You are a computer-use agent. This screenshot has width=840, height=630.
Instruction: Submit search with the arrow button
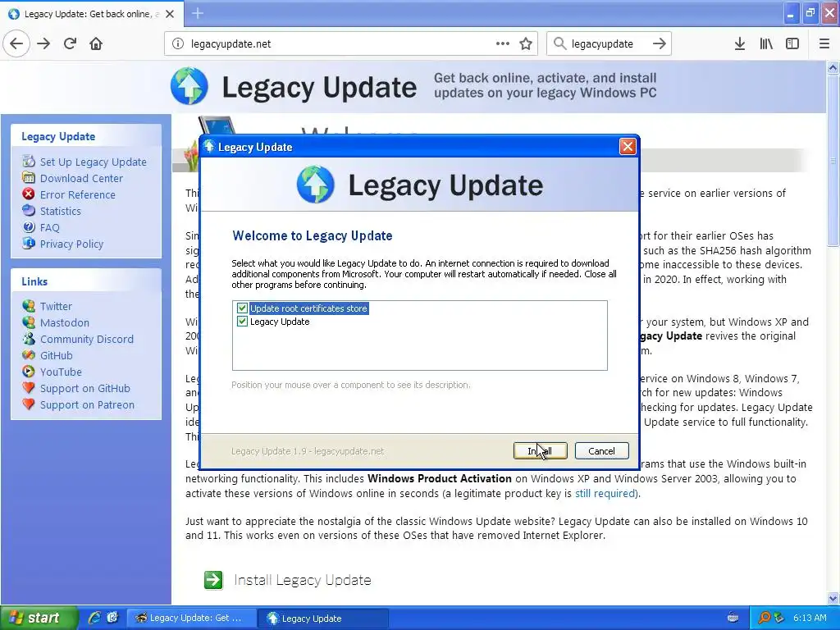659,43
